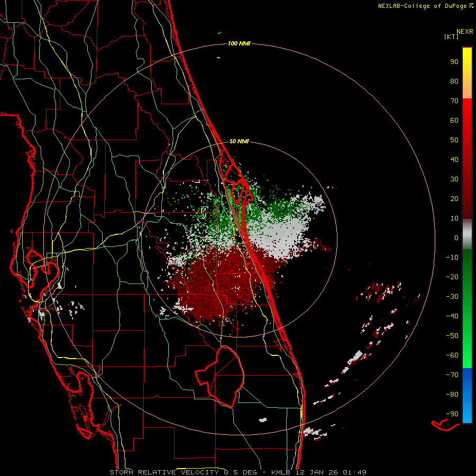Screen dimensions: 476x476
Task: Click the -20 value on the velocity scale
Action: pos(452,277)
